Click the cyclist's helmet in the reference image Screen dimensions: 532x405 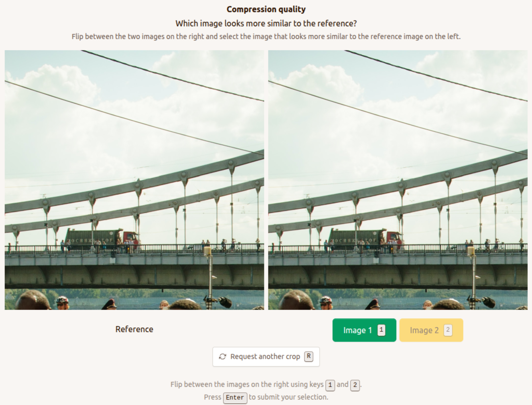tap(62, 300)
